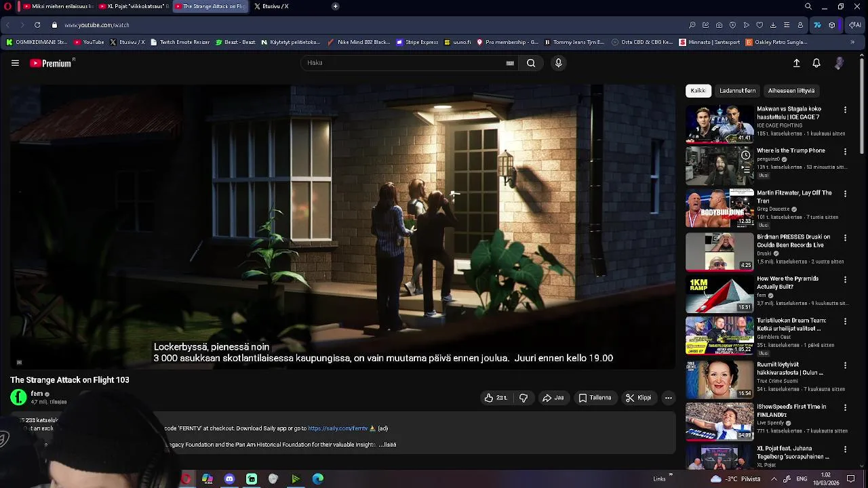The height and width of the screenshot is (488, 868).
Task: Add page to favorites heart icon
Action: (759, 25)
